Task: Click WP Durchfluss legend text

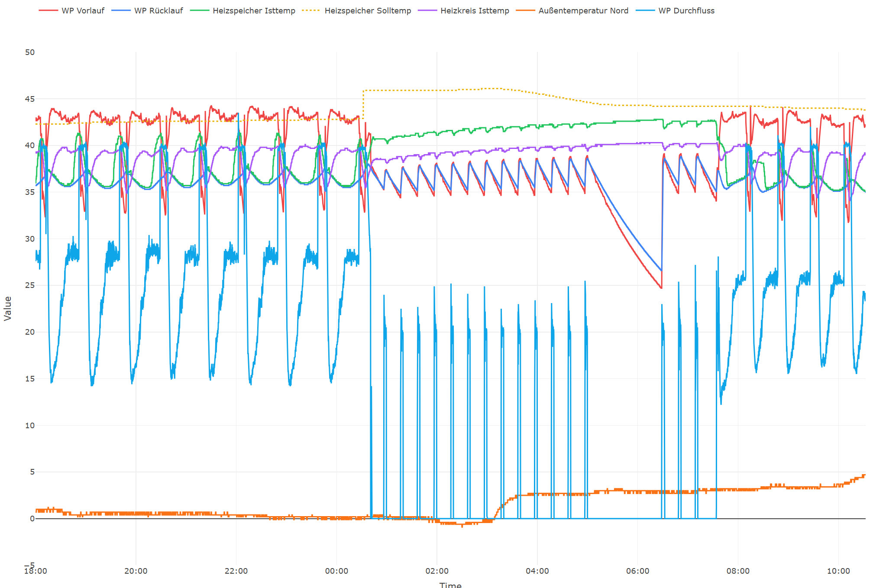Action: click(686, 11)
